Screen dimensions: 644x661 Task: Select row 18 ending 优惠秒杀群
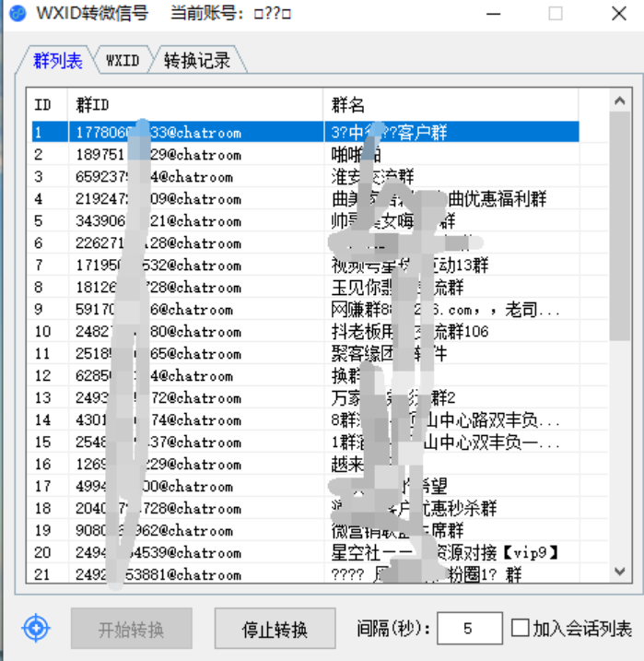coord(305,508)
